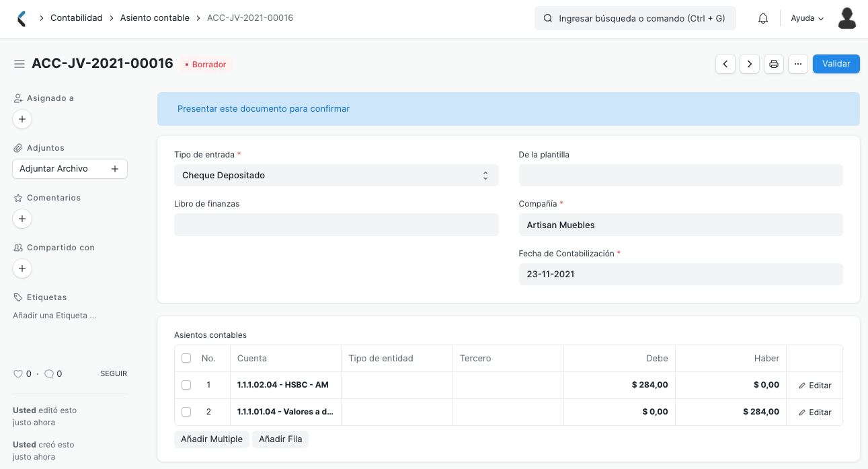
Task: Go to the previous document arrow
Action: tap(725, 64)
